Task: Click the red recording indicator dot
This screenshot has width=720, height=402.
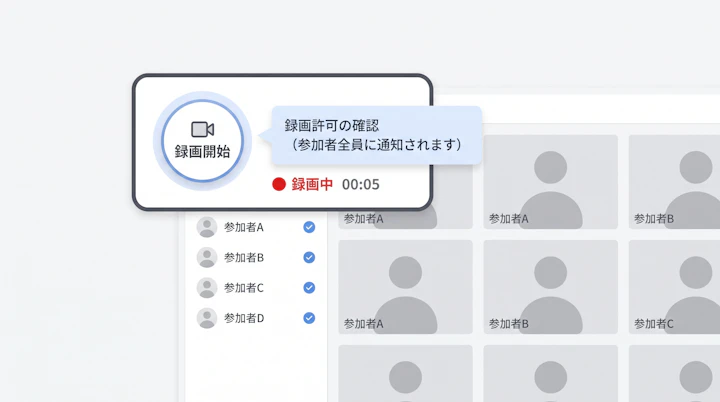Action: [x=279, y=184]
